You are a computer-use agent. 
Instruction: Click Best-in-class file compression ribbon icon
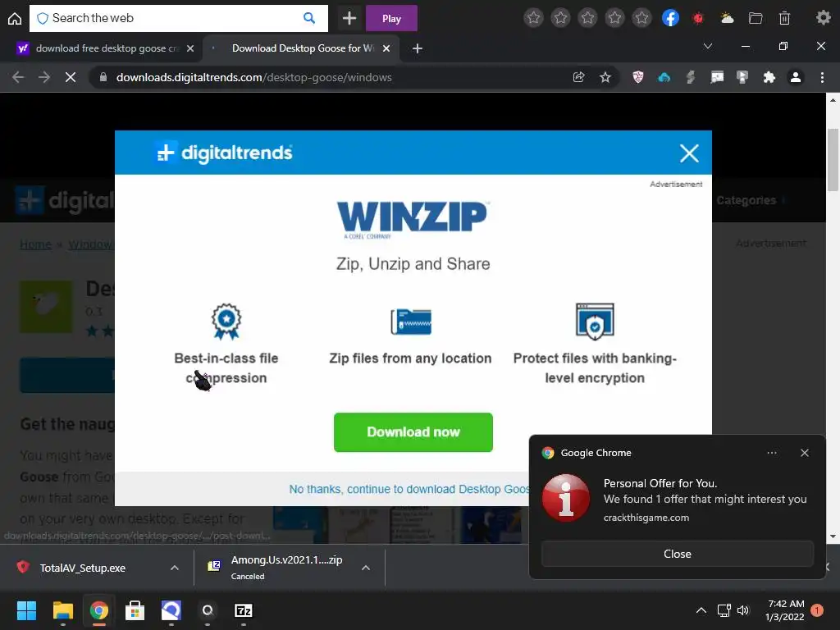pyautogui.click(x=226, y=321)
